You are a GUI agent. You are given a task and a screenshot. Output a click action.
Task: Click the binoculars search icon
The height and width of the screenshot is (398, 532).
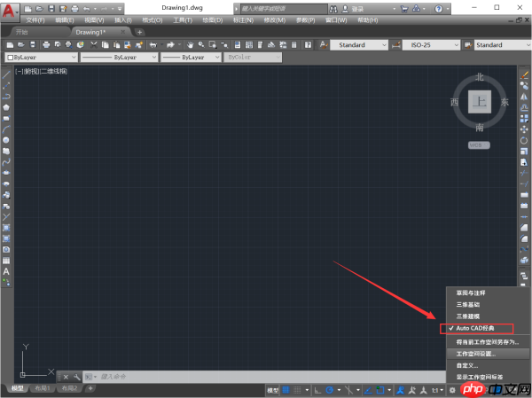[x=333, y=9]
